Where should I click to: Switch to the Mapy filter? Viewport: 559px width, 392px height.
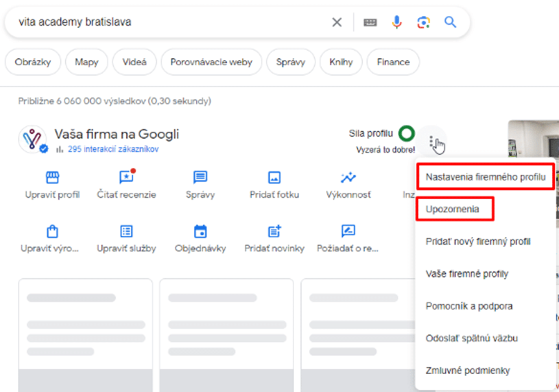coord(87,62)
